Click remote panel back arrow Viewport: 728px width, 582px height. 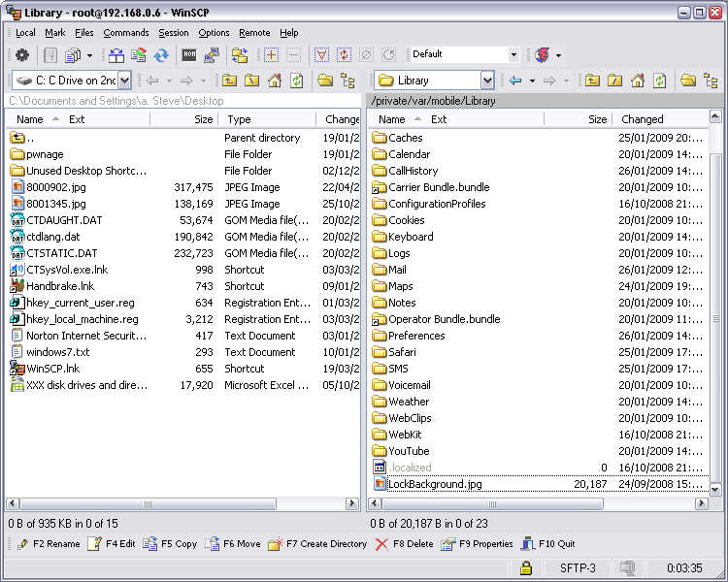(515, 81)
